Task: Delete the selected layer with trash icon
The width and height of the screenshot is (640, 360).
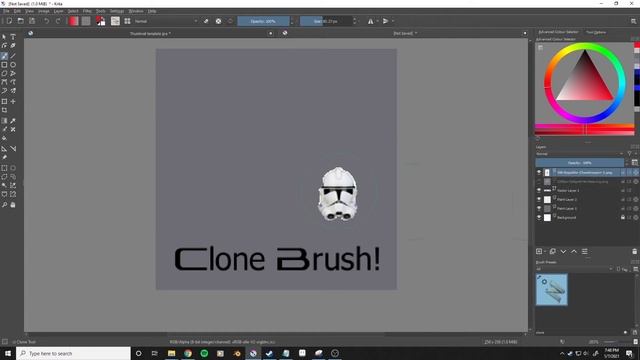Action: pyautogui.click(x=634, y=251)
